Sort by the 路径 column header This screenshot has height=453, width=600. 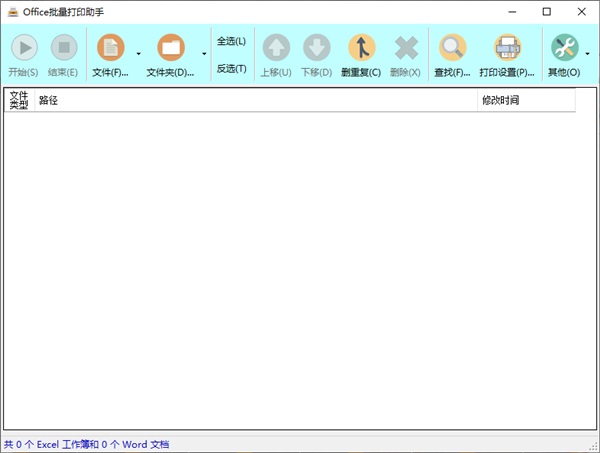pyautogui.click(x=256, y=100)
